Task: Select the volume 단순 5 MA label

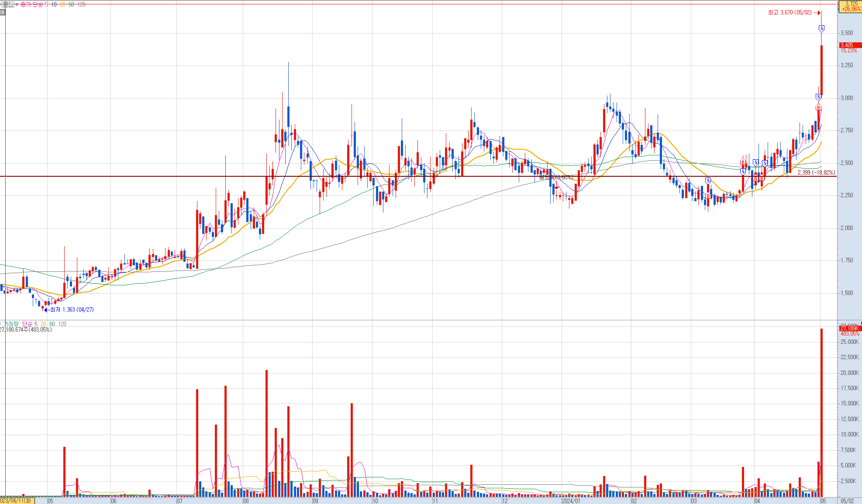Action: (30, 324)
